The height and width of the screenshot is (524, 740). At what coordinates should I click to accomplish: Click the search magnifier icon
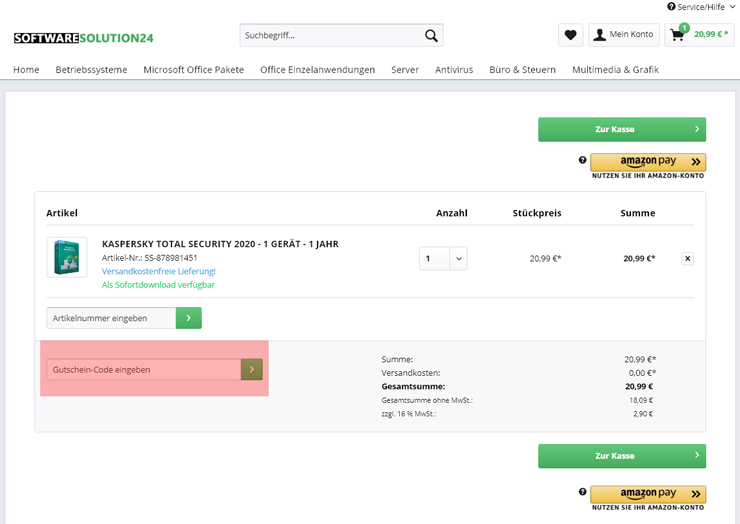coord(431,35)
